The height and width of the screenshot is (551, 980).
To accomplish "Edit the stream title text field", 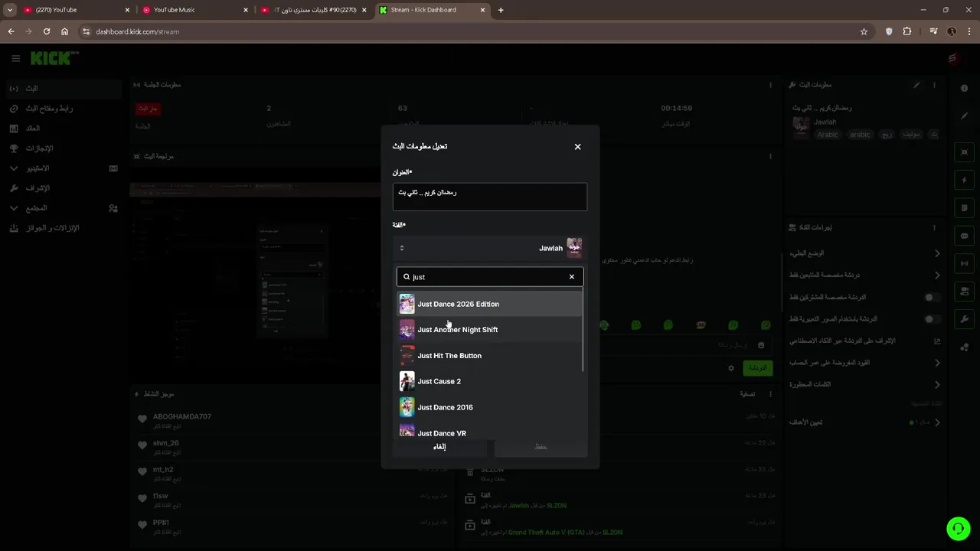I will click(x=490, y=197).
